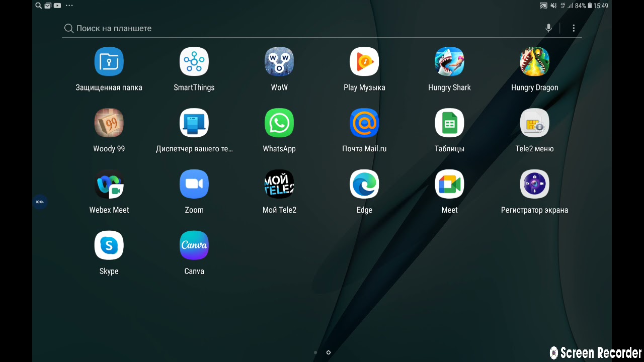The height and width of the screenshot is (362, 644).
Task: Open the three-dot options menu
Action: coord(574,28)
